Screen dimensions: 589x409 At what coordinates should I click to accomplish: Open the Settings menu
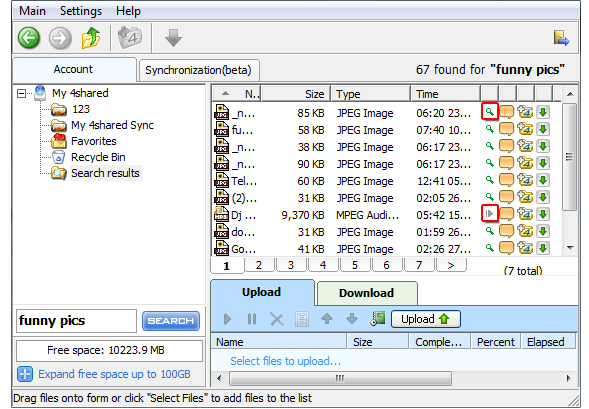[81, 11]
